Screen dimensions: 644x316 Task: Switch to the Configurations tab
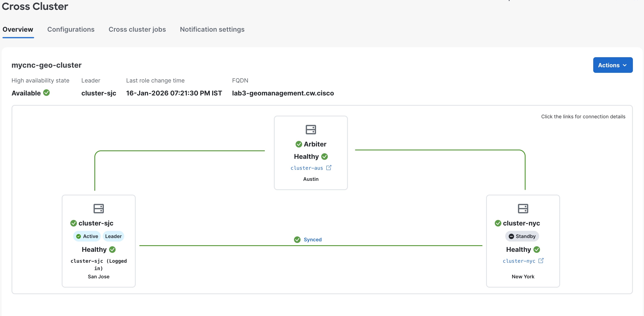point(71,29)
